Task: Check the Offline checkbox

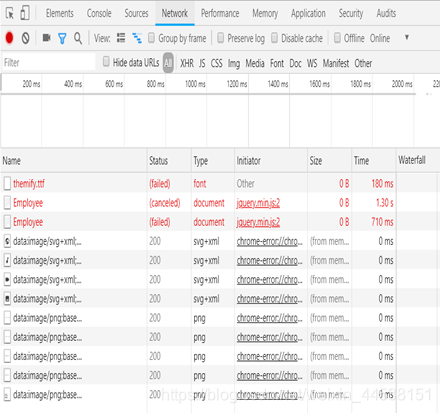Action: pos(337,38)
